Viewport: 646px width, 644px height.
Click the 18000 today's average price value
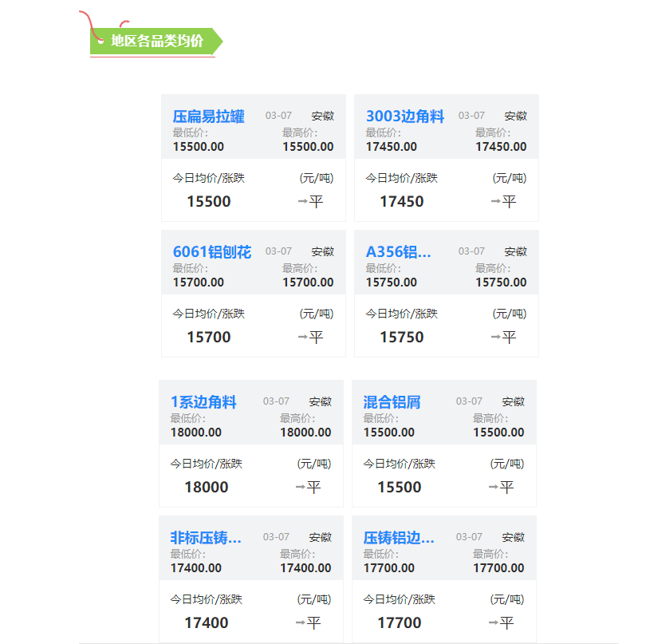(206, 488)
